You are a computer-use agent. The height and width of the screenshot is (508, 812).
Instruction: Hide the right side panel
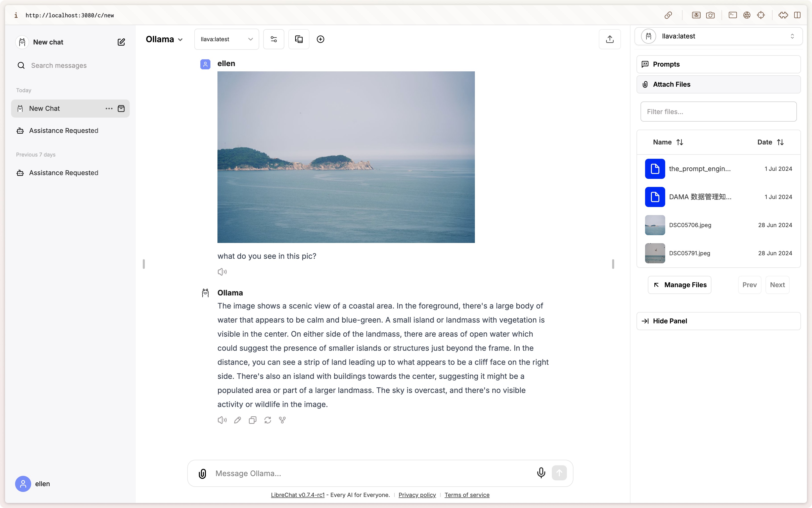(x=718, y=321)
